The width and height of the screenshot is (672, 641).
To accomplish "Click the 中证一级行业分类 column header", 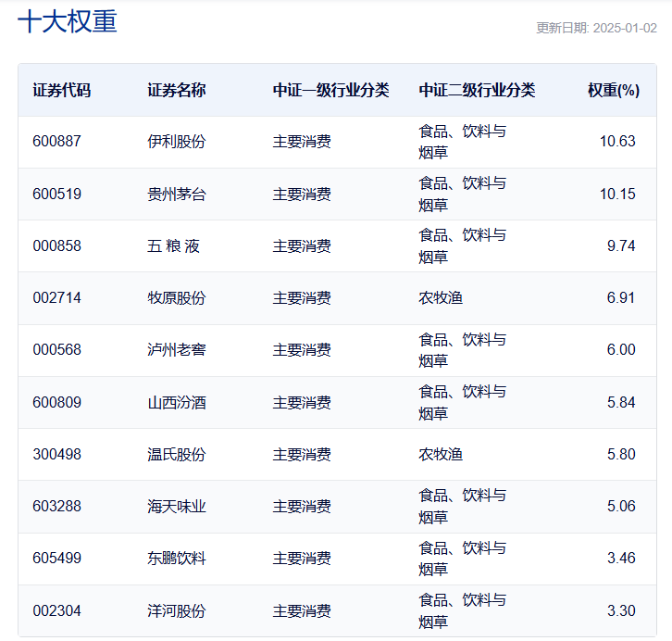I will (330, 90).
